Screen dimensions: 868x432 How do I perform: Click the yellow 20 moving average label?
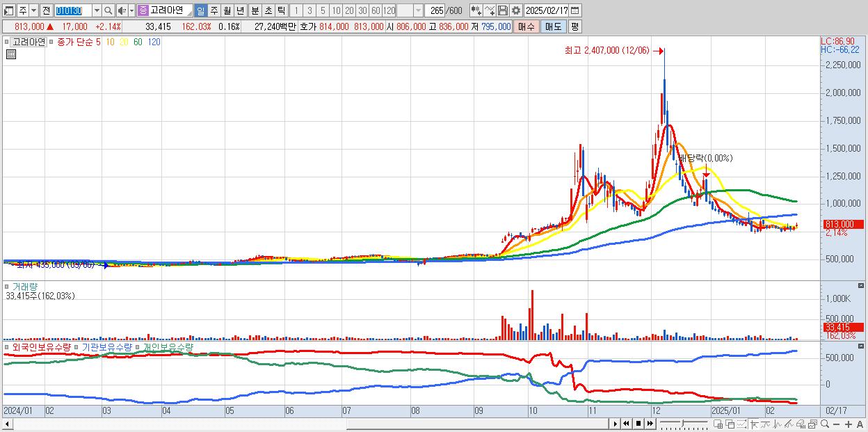(124, 42)
